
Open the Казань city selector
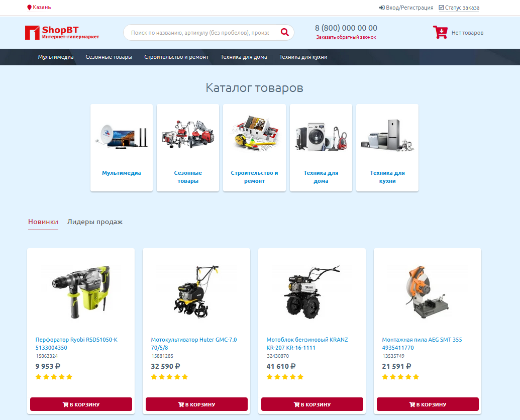pyautogui.click(x=39, y=8)
